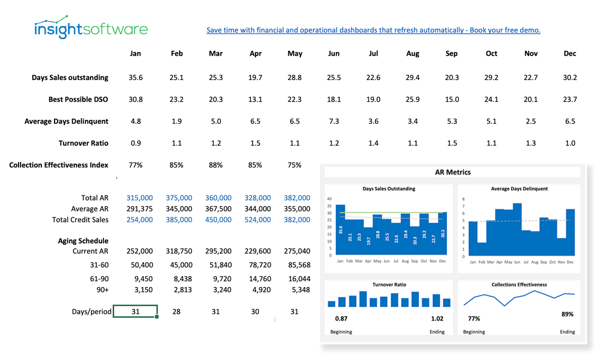
Task: Select the Dec column header
Action: pyautogui.click(x=570, y=54)
